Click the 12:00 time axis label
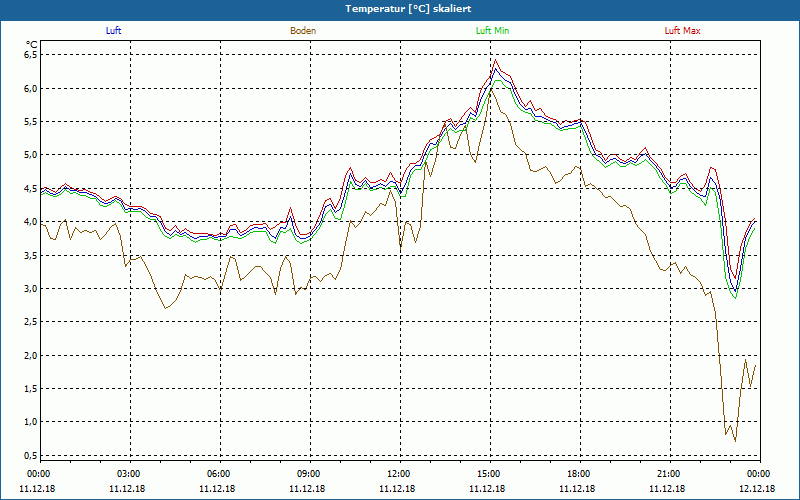 point(399,474)
